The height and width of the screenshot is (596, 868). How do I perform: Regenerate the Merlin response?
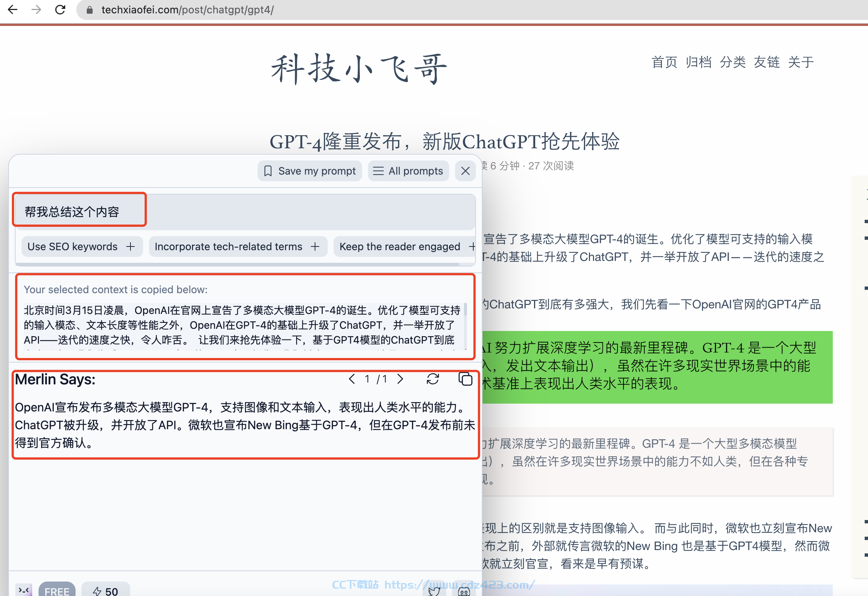[x=433, y=379]
